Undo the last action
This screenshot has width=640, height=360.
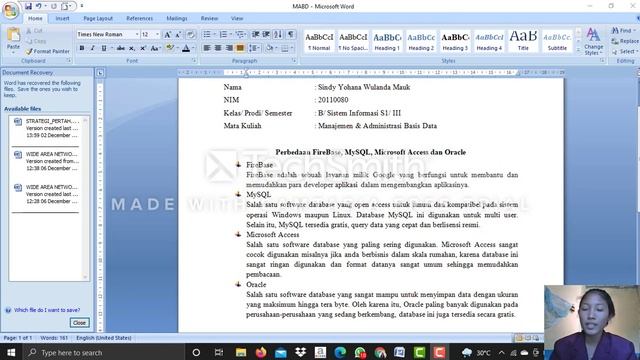(x=39, y=6)
